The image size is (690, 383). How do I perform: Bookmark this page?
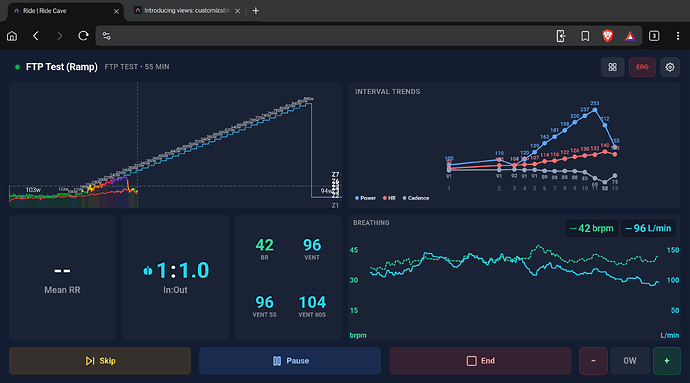coord(585,36)
